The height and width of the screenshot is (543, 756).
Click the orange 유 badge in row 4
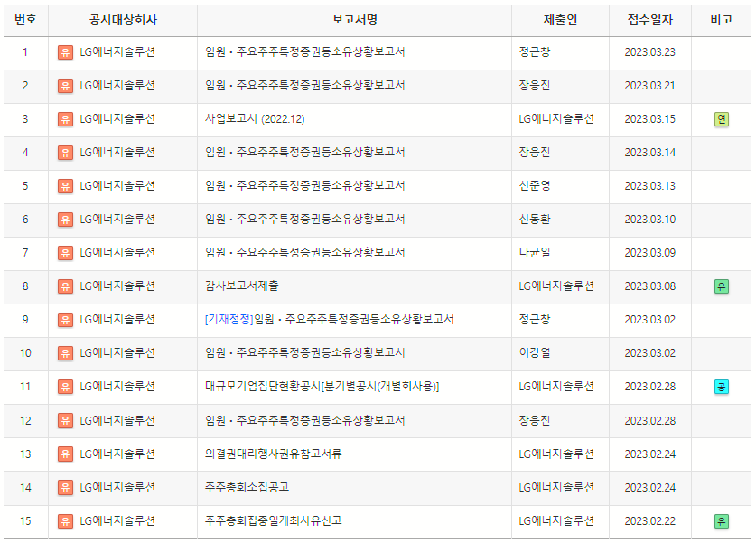pyautogui.click(x=65, y=153)
